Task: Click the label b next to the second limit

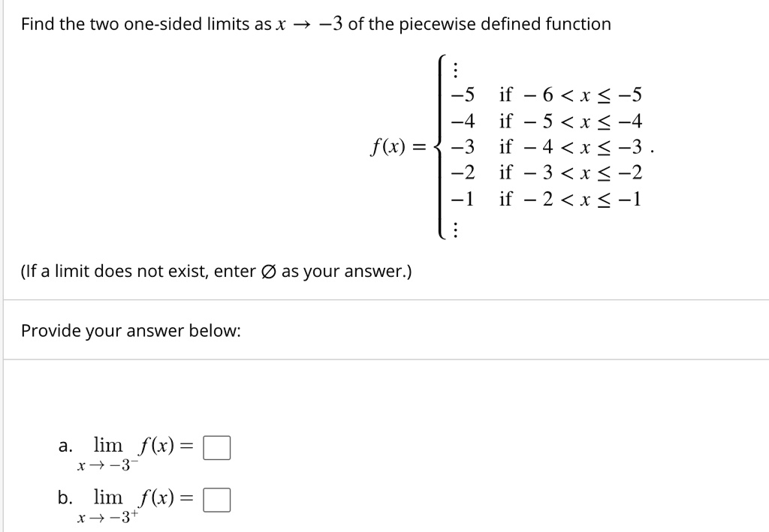Action: (x=64, y=497)
